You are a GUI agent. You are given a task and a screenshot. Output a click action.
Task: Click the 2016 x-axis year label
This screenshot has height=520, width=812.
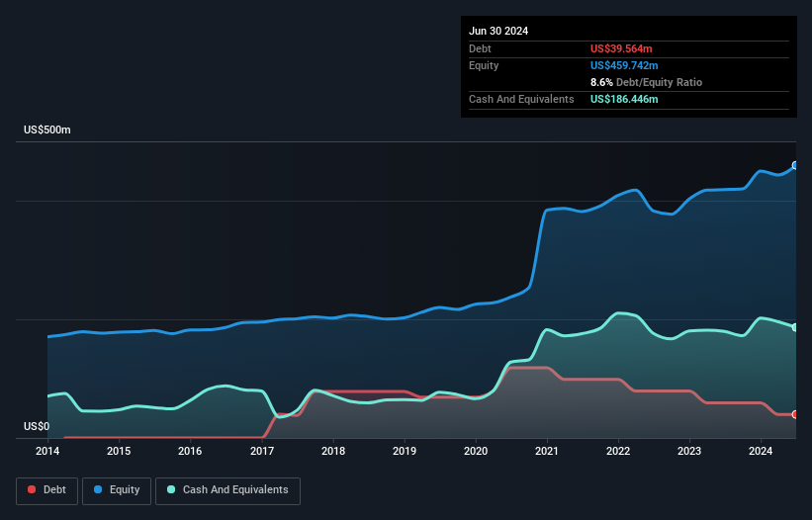[x=190, y=452]
